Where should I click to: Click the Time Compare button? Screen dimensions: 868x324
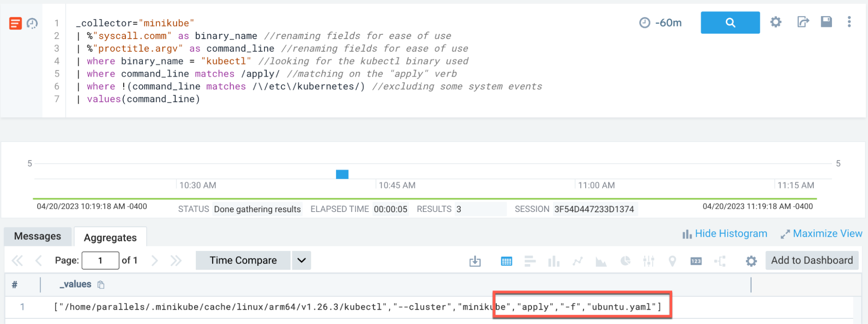243,261
